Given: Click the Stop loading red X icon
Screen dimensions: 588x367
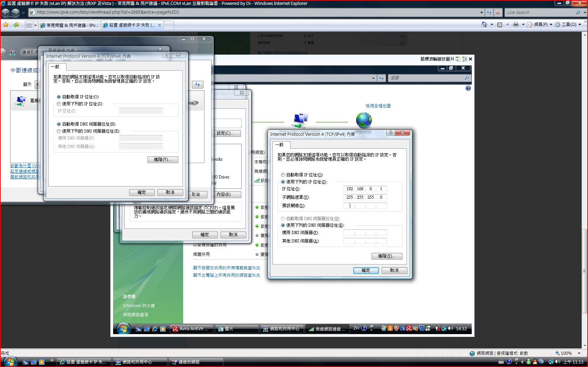Looking at the screenshot, I should [498, 13].
